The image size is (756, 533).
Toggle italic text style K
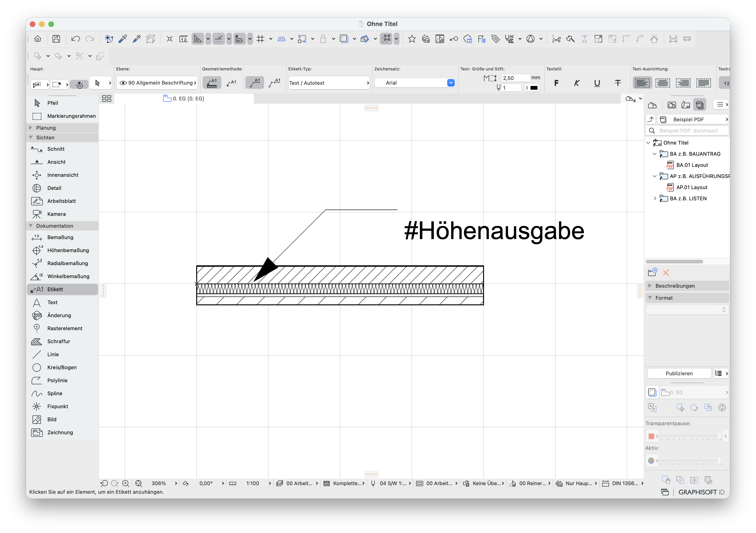[x=577, y=83]
